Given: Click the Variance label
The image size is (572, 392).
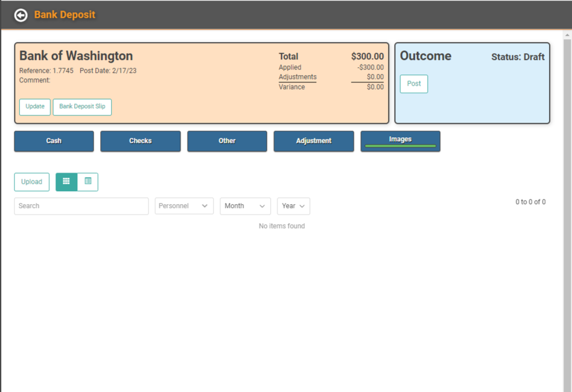Looking at the screenshot, I should point(291,87).
